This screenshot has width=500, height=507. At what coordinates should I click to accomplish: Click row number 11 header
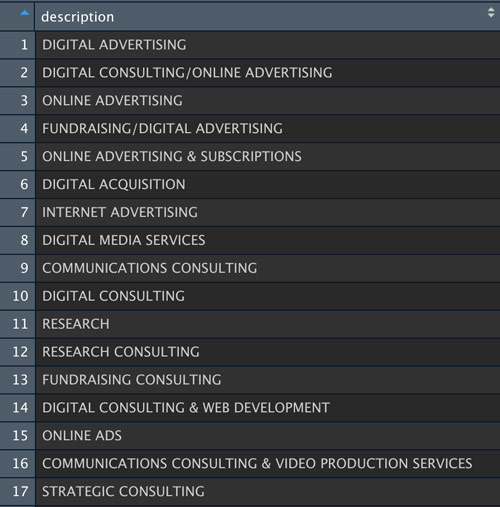(x=17, y=324)
